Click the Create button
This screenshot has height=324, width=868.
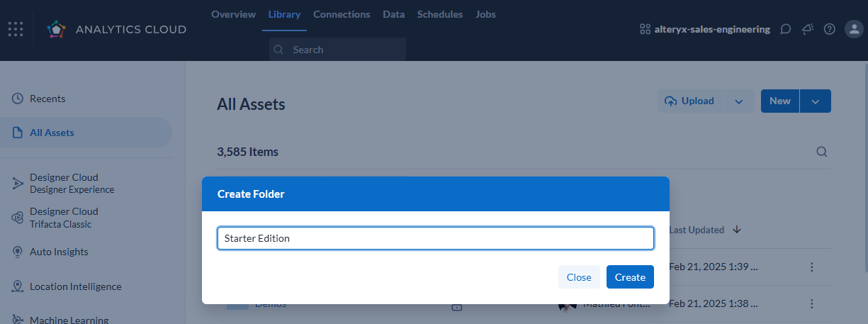[x=630, y=277]
